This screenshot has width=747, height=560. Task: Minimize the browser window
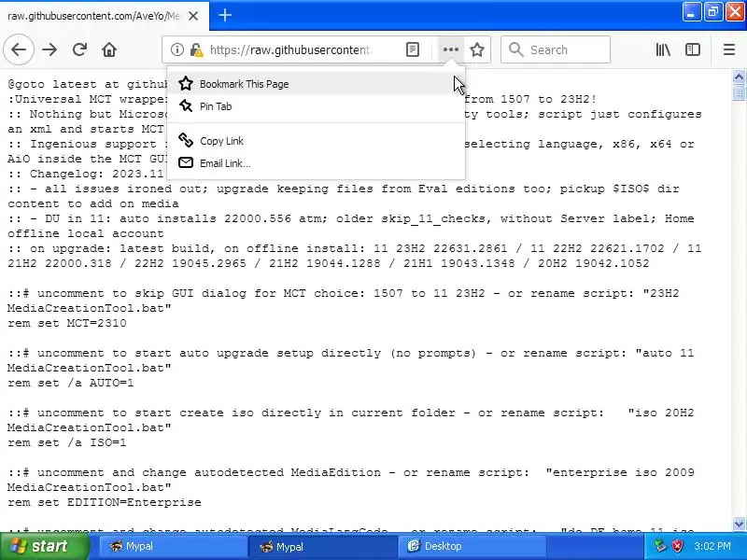691,12
